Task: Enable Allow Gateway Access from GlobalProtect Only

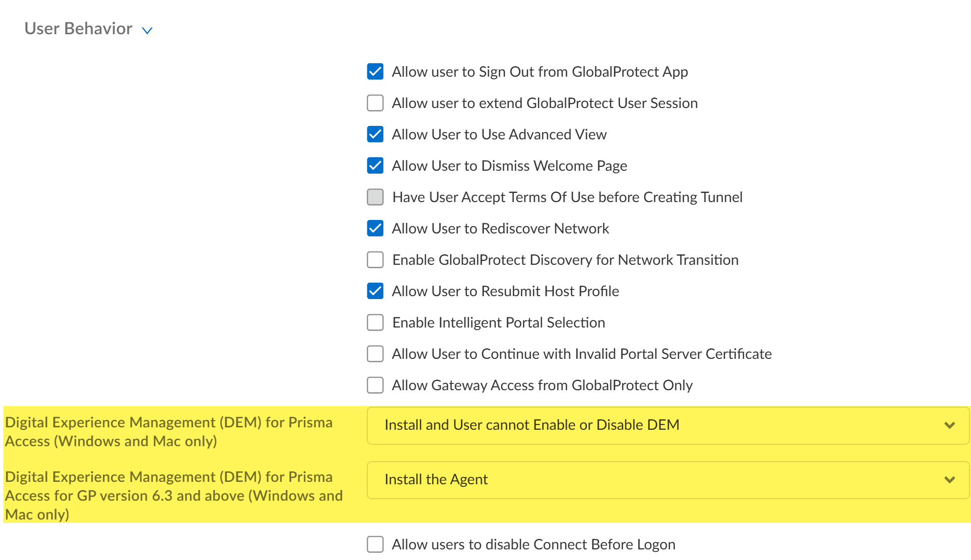Action: (375, 385)
